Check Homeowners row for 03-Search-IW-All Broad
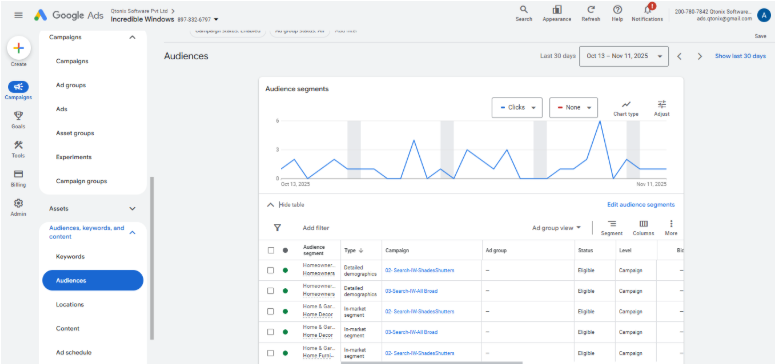 pos(270,291)
